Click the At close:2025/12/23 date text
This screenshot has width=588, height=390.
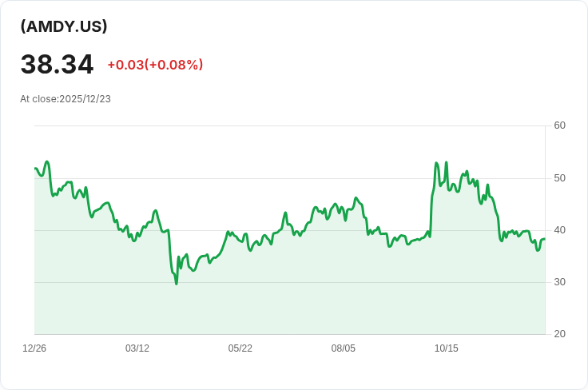coord(66,99)
